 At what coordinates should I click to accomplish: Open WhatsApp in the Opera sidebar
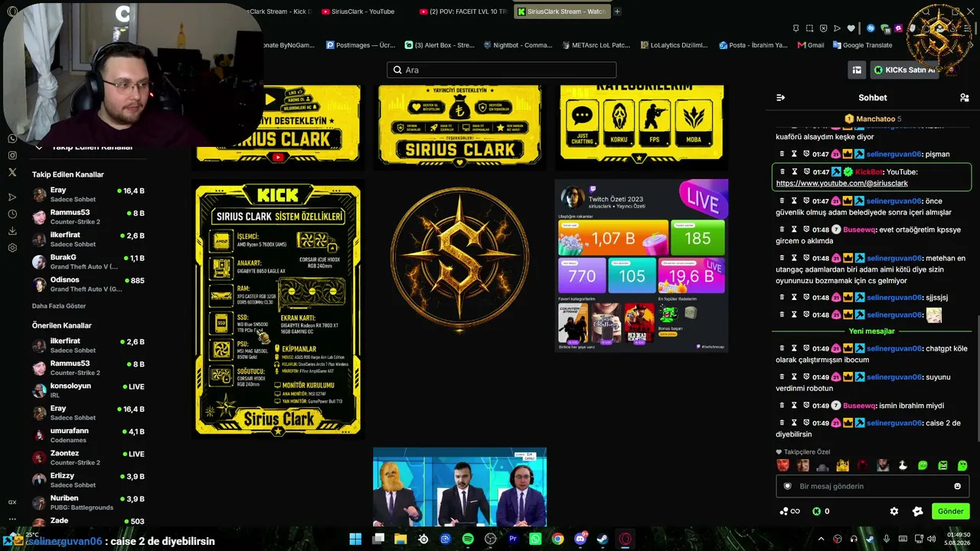(x=12, y=139)
